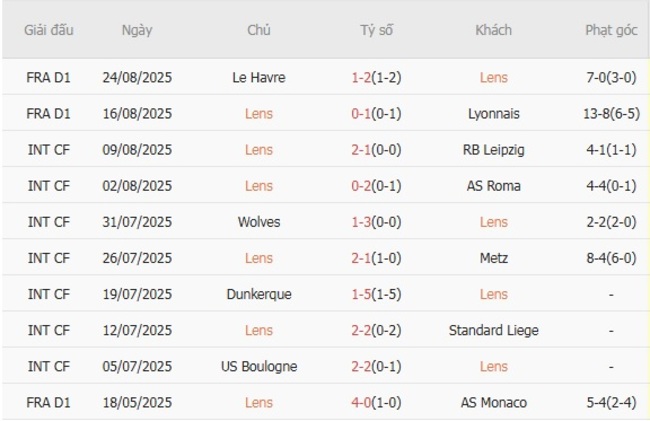Click the 1-3(0-0) score for Wolves match
Viewport: 650px width, 421px height.
(x=376, y=221)
